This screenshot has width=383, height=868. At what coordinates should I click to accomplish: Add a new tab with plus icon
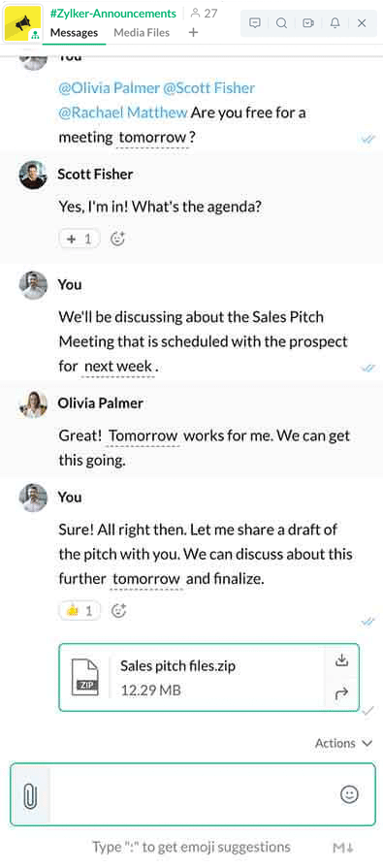(x=193, y=33)
